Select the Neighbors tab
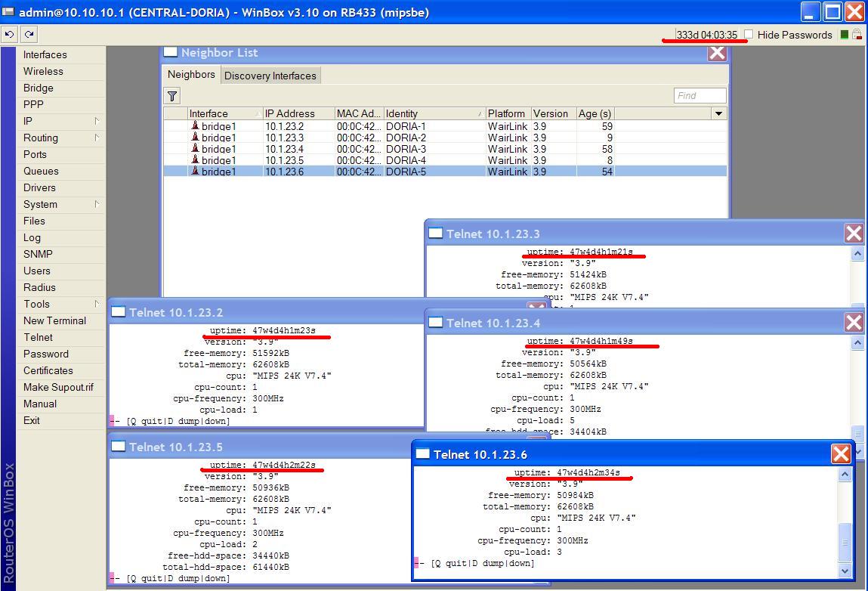 pyautogui.click(x=190, y=75)
